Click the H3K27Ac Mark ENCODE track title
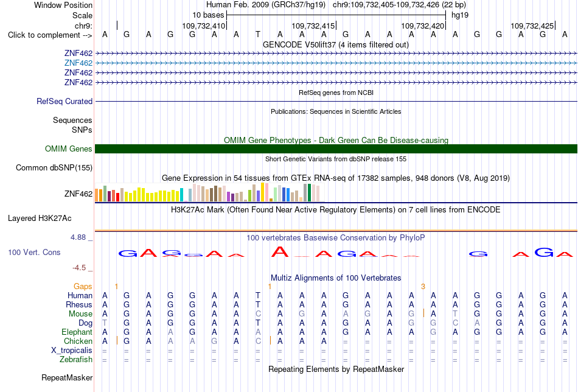 point(335,210)
